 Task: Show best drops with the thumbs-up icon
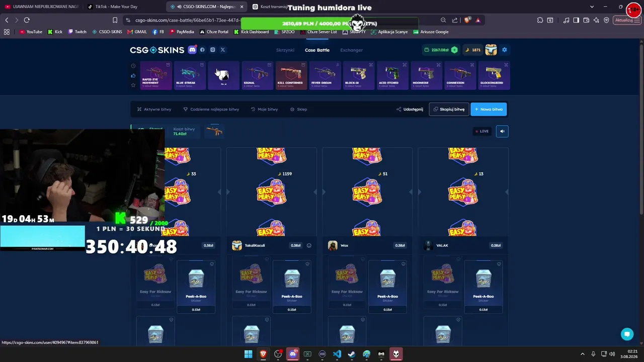point(133,75)
